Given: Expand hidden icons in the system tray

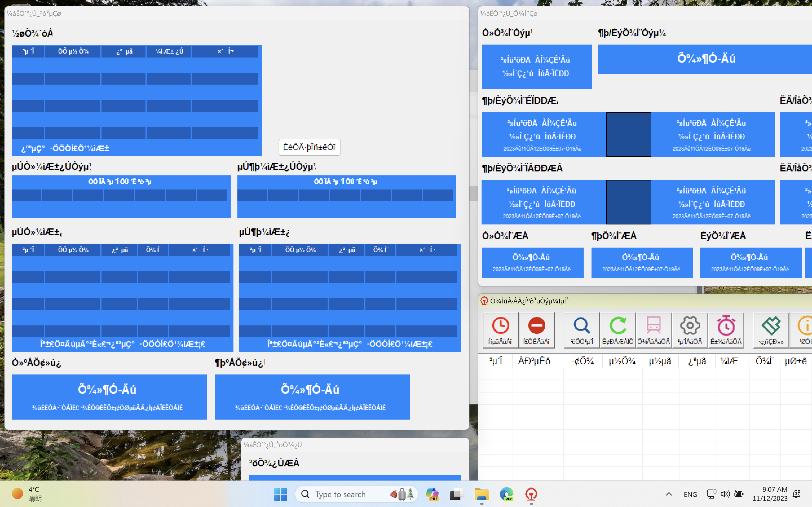Looking at the screenshot, I should [669, 494].
